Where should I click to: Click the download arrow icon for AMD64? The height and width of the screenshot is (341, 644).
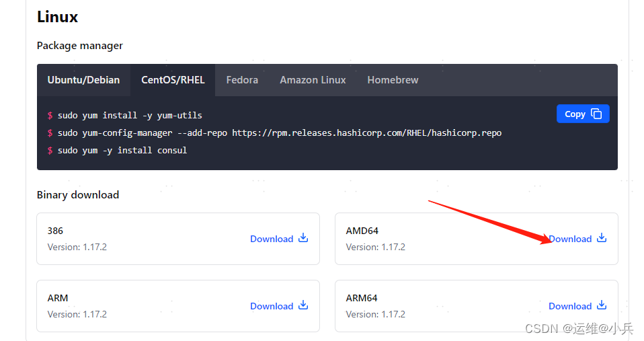click(x=602, y=238)
